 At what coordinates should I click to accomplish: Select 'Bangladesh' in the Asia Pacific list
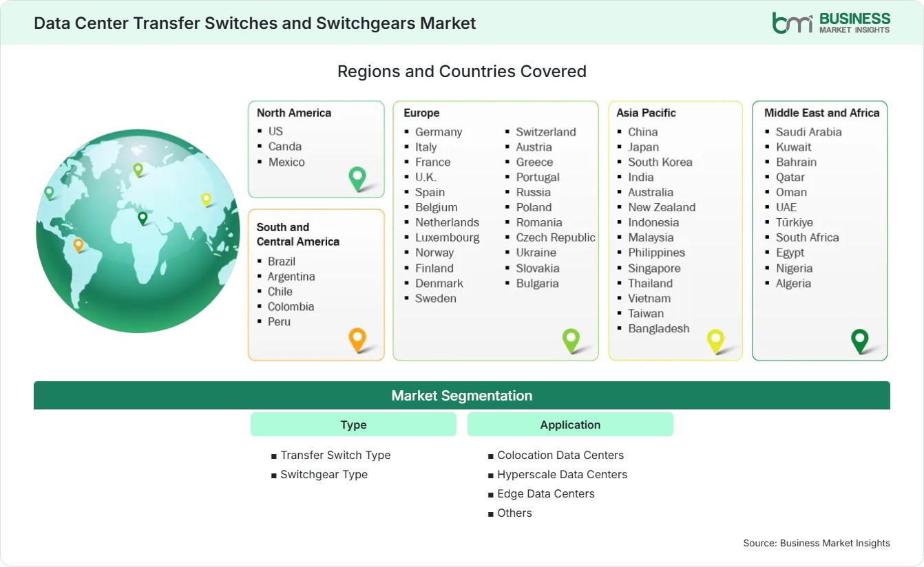(659, 328)
